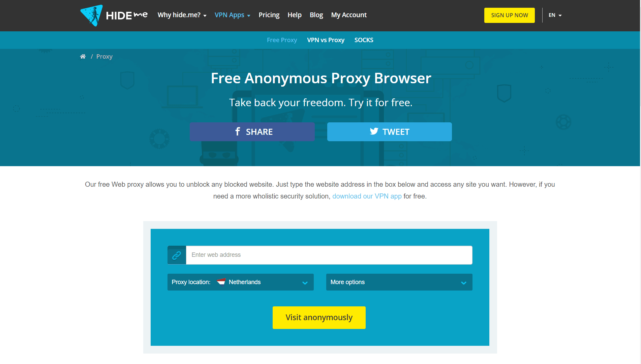Focus the Enter web address field
641x364 pixels.
tap(329, 255)
